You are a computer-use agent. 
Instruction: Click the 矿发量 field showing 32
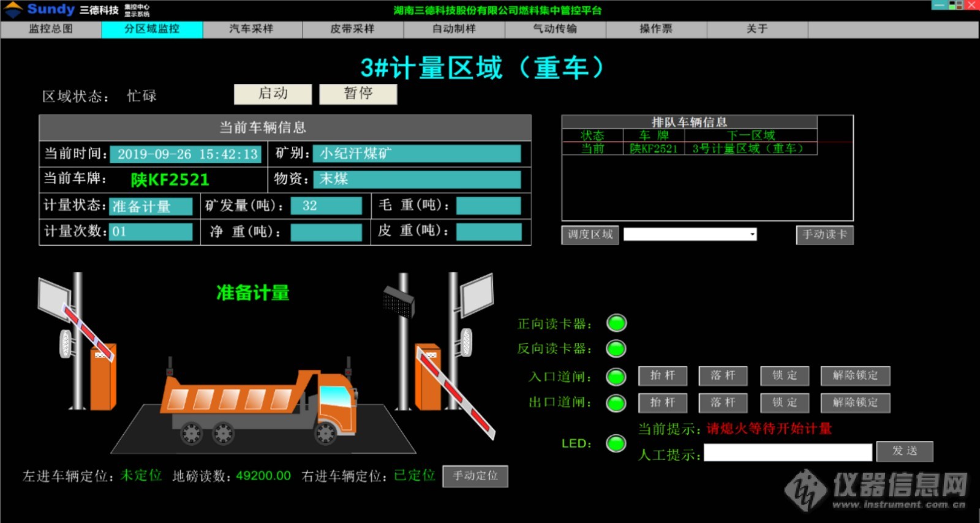pyautogui.click(x=326, y=206)
